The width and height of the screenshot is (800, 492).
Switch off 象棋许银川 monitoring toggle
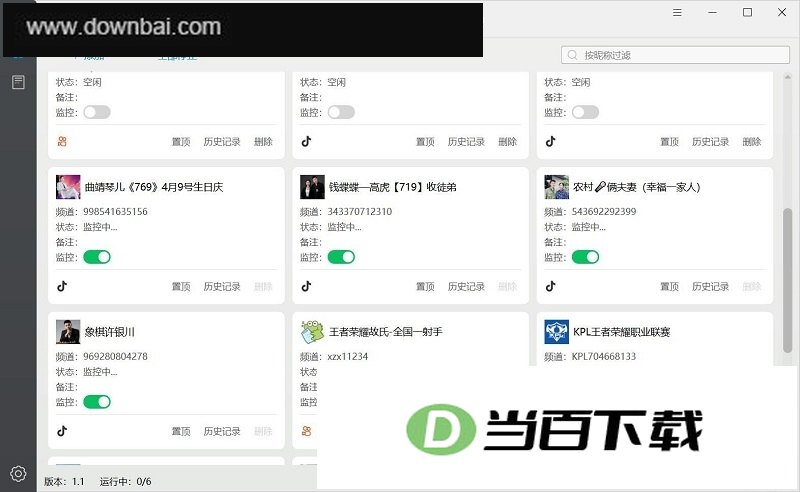pos(97,402)
